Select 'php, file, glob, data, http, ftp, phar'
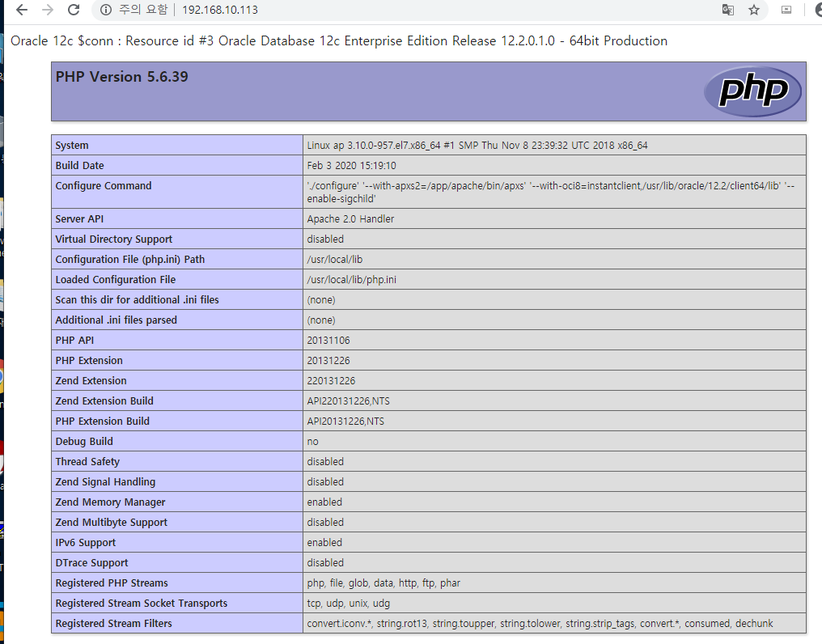The height and width of the screenshot is (644, 822). point(383,583)
